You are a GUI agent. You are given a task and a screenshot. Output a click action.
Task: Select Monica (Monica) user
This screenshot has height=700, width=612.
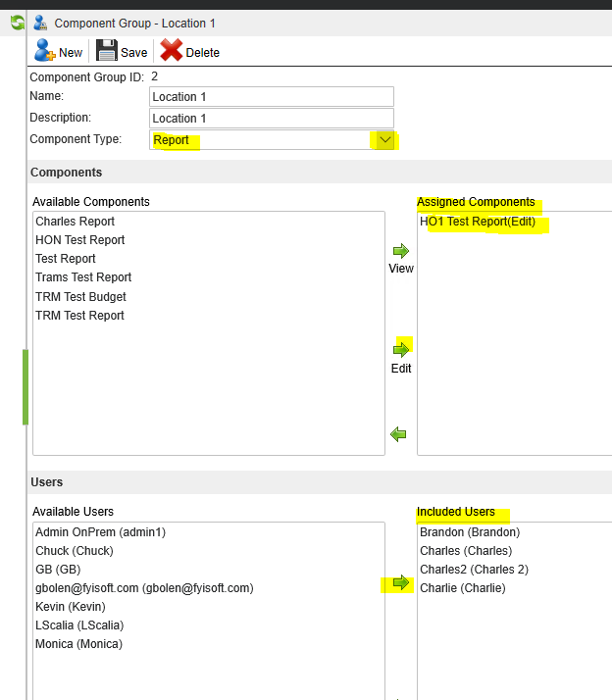(x=79, y=644)
